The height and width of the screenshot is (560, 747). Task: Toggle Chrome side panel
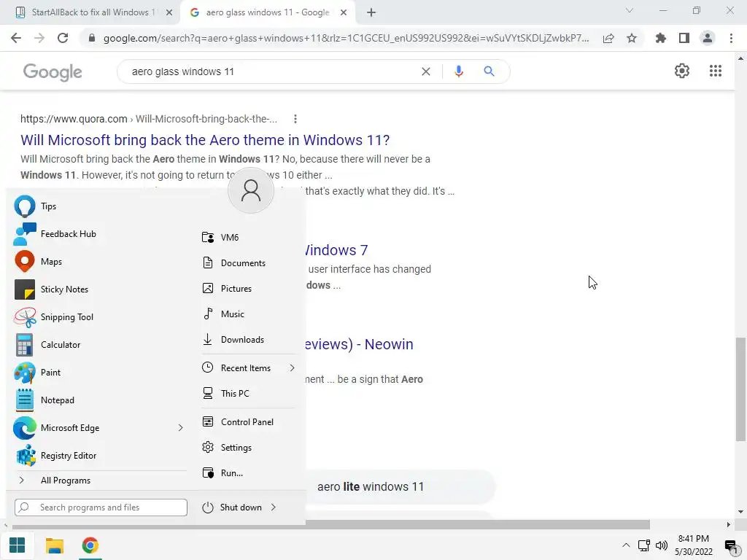tap(684, 38)
